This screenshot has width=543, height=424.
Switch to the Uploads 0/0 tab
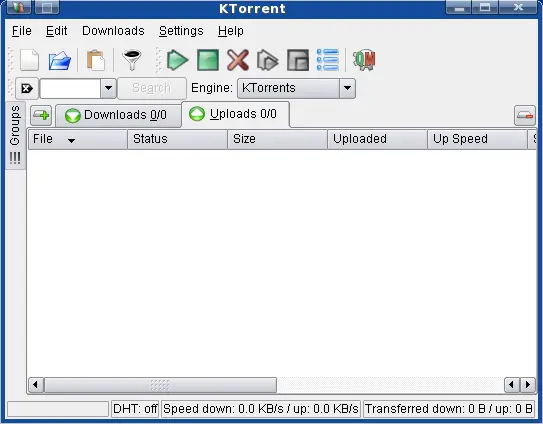[x=235, y=114]
